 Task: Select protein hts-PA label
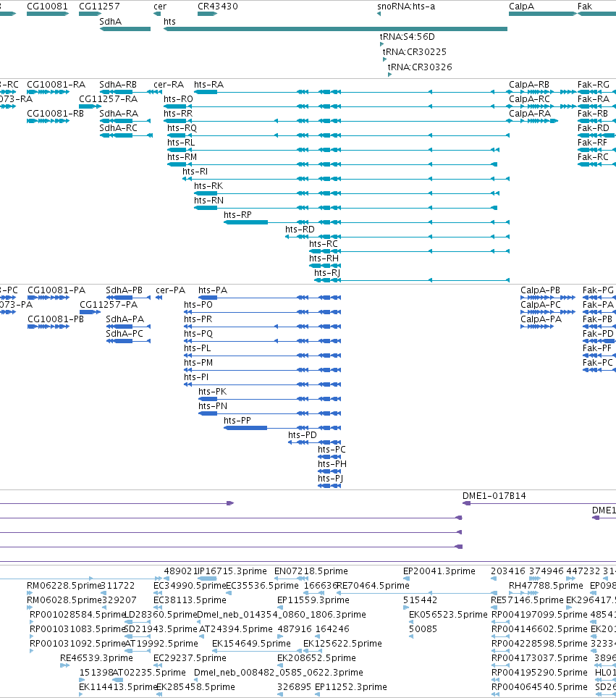[213, 290]
